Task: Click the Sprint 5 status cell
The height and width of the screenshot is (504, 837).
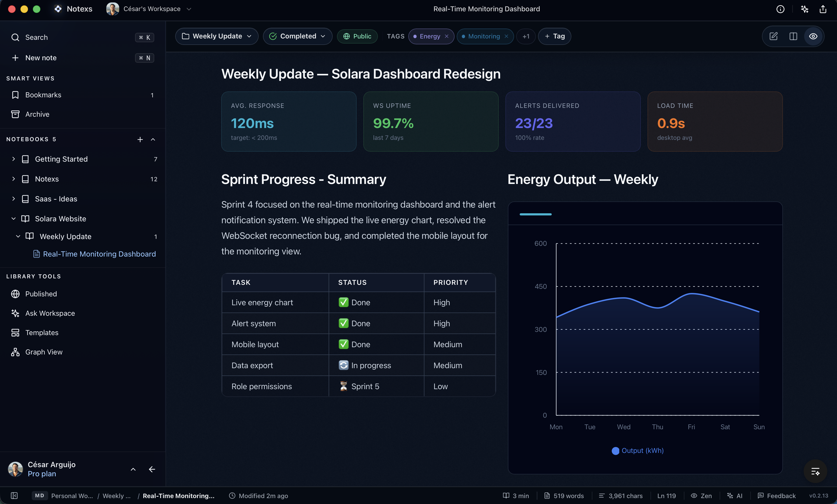Action: point(376,386)
